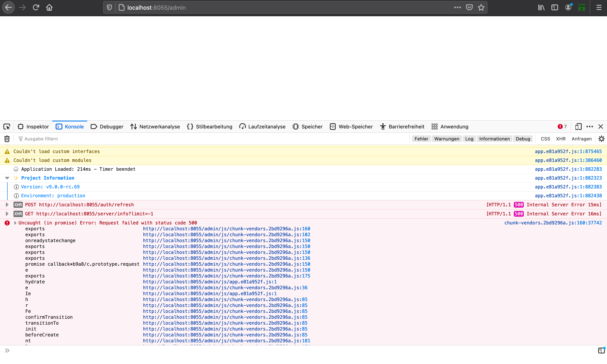Open the Firefox hamburger menu
The height and width of the screenshot is (364, 607).
[599, 8]
